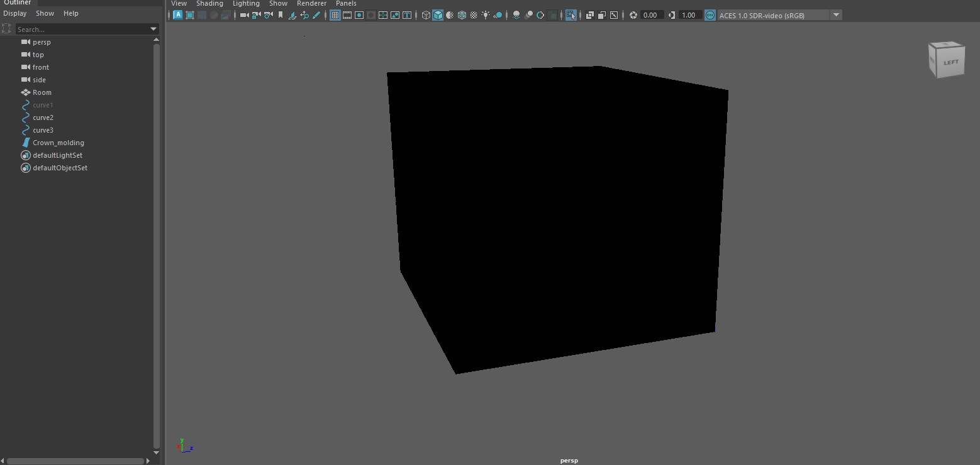The width and height of the screenshot is (980, 465).
Task: Toggle the Safe Title 'T' overlay
Action: click(407, 15)
